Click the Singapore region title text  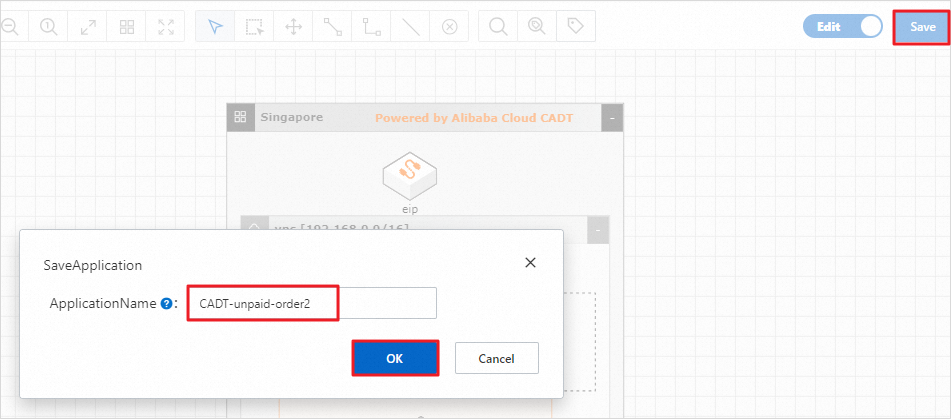pyautogui.click(x=292, y=117)
